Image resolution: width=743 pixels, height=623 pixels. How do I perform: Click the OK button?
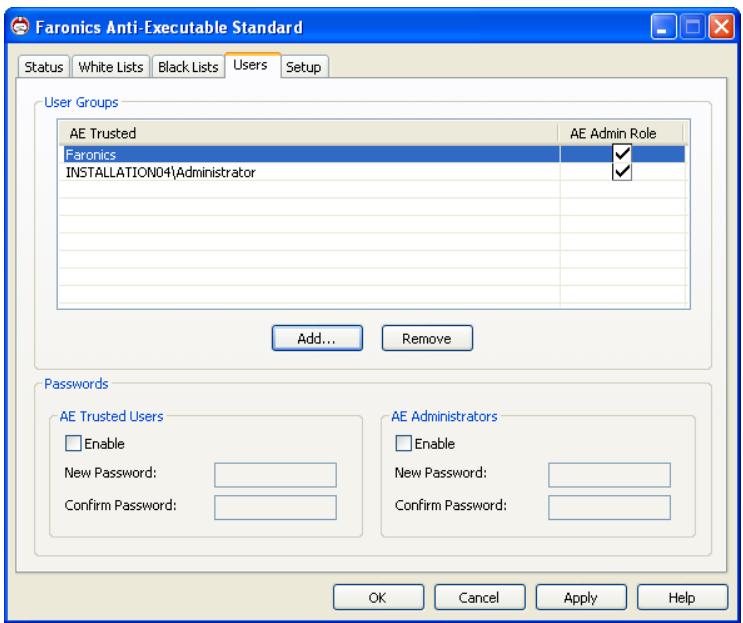378,597
